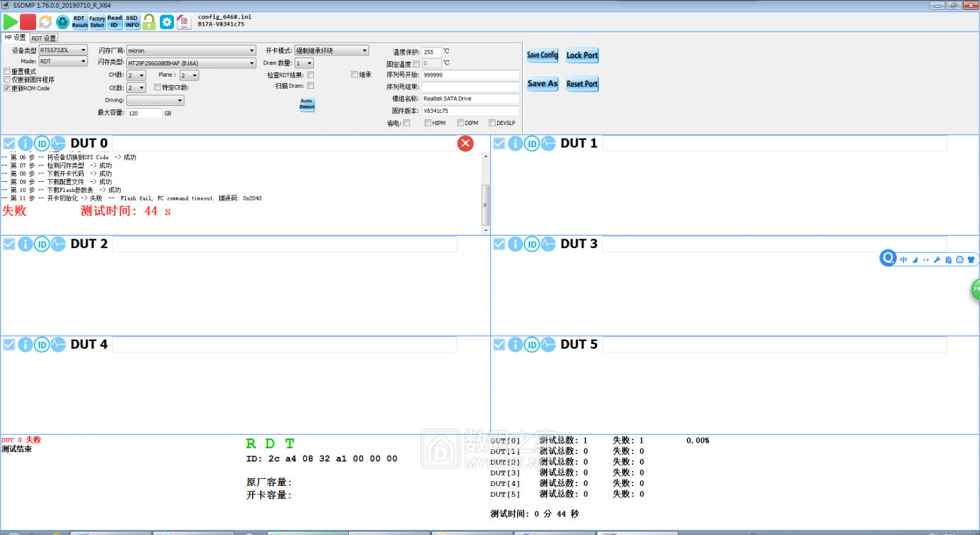
Task: Uncheck 更新ROM Code checkbox
Action: click(x=7, y=89)
